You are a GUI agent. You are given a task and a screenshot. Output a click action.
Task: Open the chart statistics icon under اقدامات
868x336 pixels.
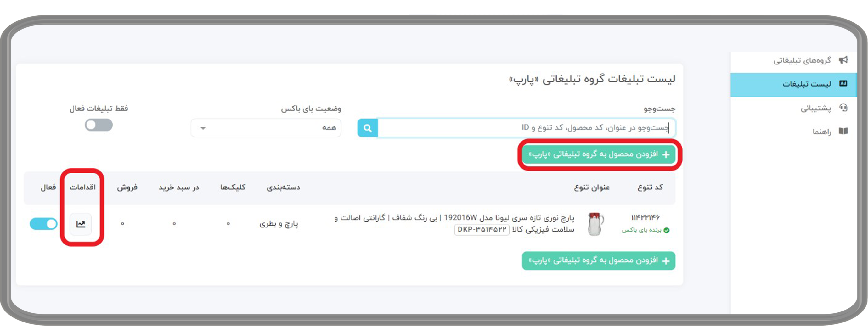point(81,224)
